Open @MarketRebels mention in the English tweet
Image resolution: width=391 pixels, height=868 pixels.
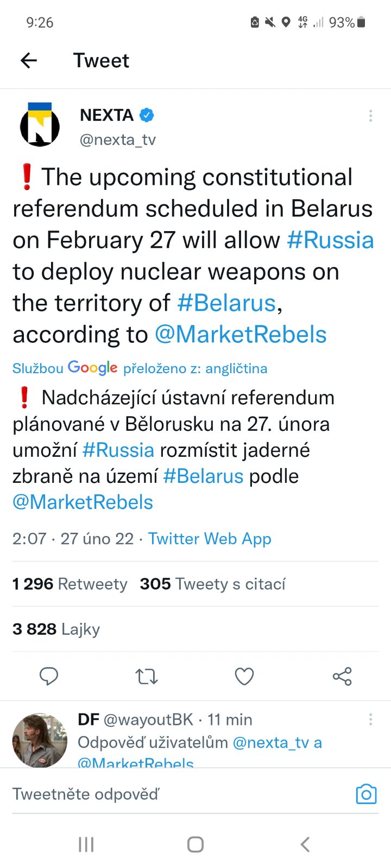coord(241,335)
